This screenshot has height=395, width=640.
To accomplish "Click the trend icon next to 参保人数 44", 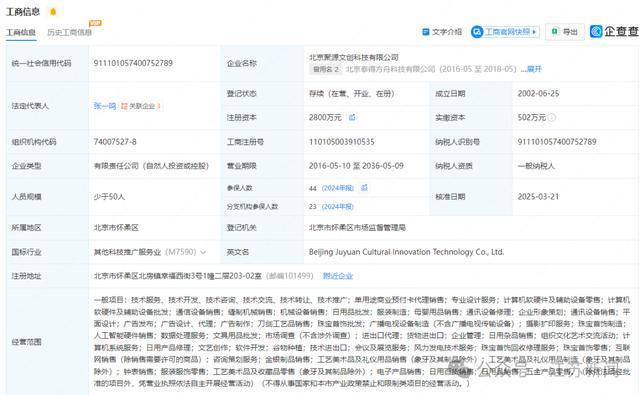I will 364,188.
